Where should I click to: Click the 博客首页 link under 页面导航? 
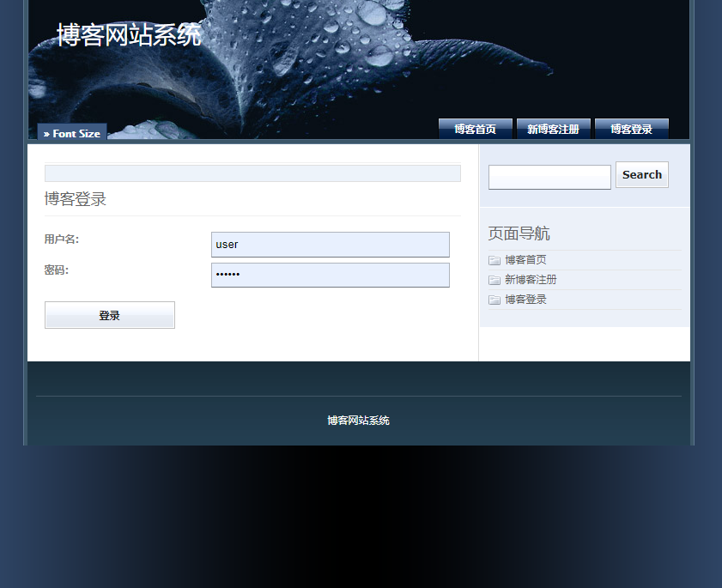click(x=526, y=259)
